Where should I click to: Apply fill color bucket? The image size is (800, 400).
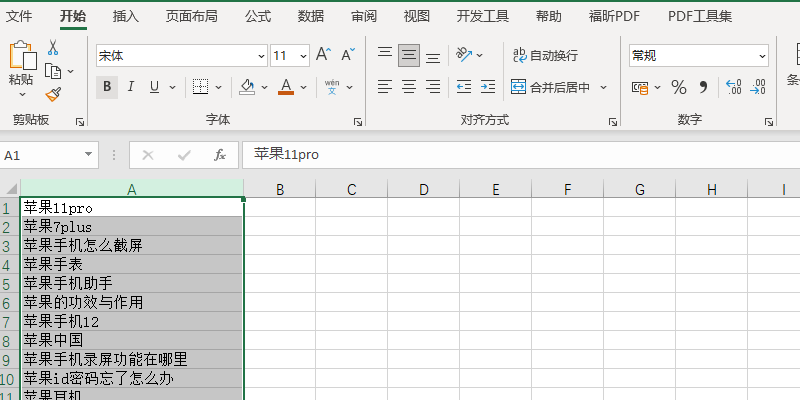point(247,87)
